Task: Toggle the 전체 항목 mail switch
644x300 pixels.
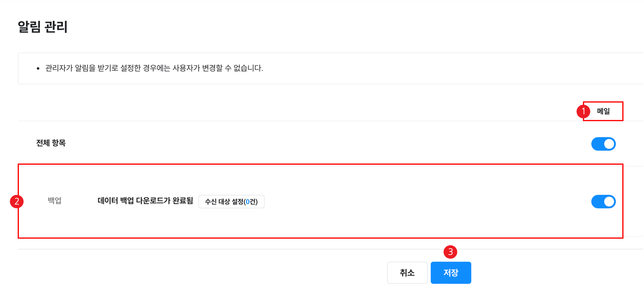Action: click(x=603, y=144)
